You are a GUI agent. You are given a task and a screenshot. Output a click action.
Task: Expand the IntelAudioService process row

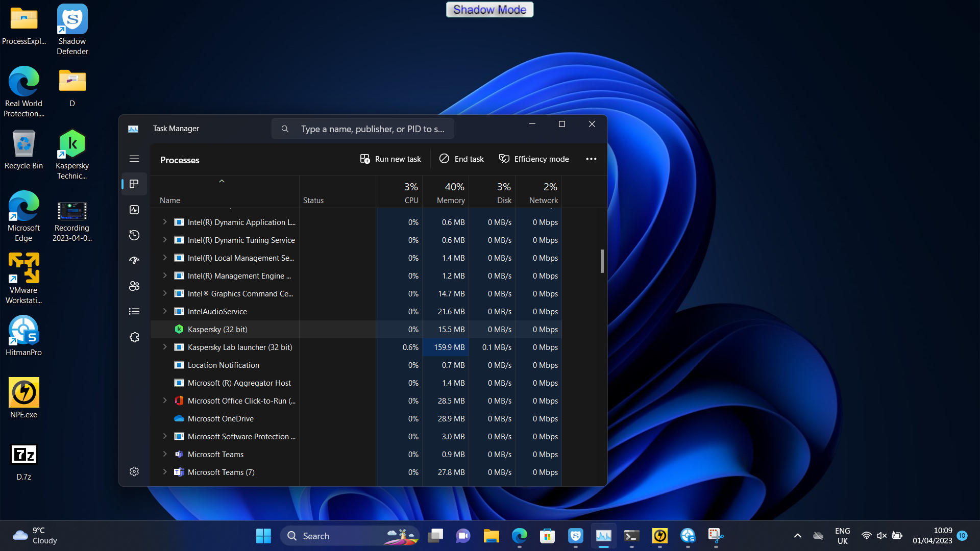164,311
